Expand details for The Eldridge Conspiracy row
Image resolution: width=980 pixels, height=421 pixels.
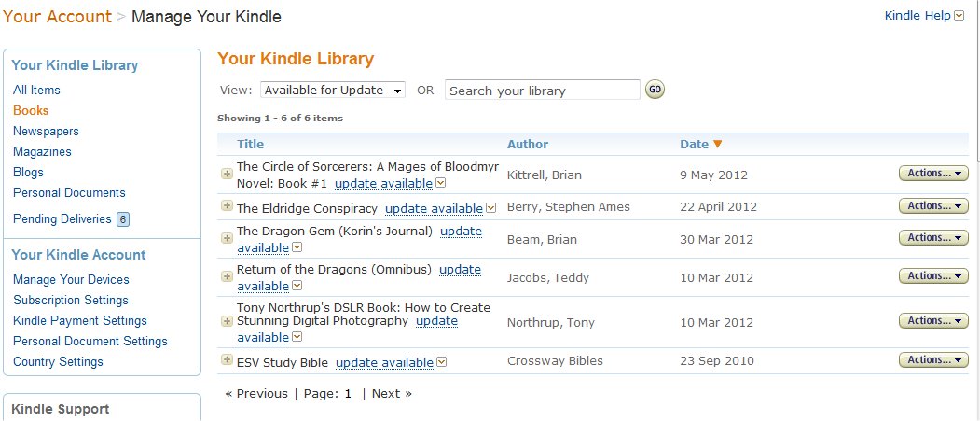[x=226, y=205]
